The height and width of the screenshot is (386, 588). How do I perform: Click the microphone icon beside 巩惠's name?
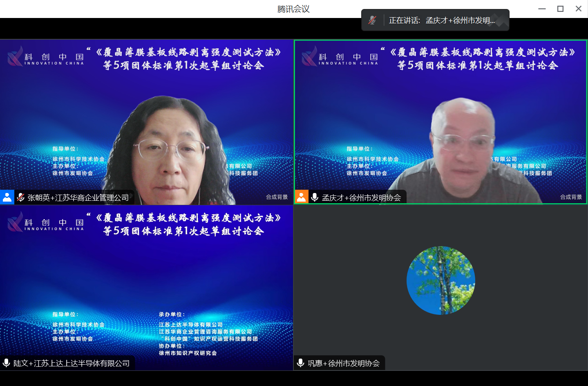301,363
